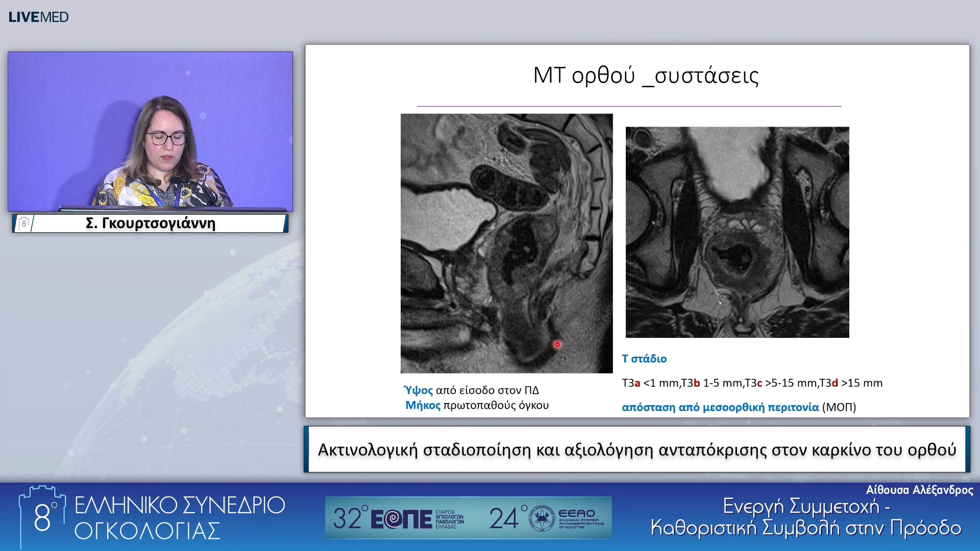Click the sagittal pelvic MRI image
This screenshot has height=551, width=980.
[506, 243]
